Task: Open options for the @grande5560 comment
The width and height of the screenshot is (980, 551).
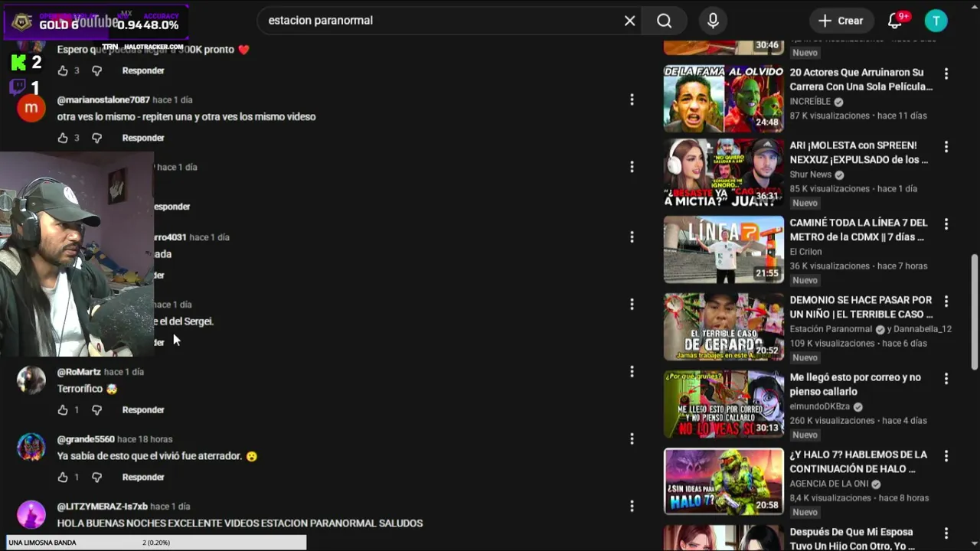Action: pyautogui.click(x=632, y=439)
